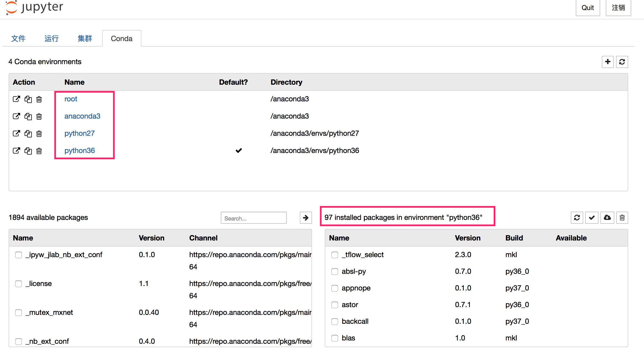Update selected packages with cloud download icon
Viewport: 644px width, 361px height.
(607, 218)
